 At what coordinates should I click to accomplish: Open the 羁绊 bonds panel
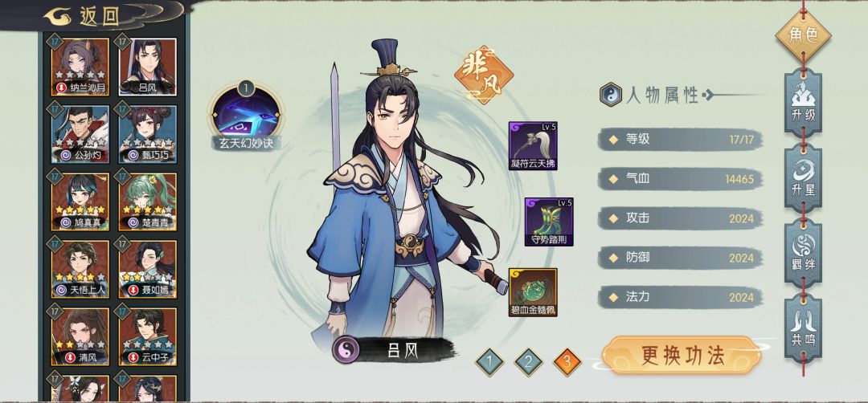(x=803, y=253)
